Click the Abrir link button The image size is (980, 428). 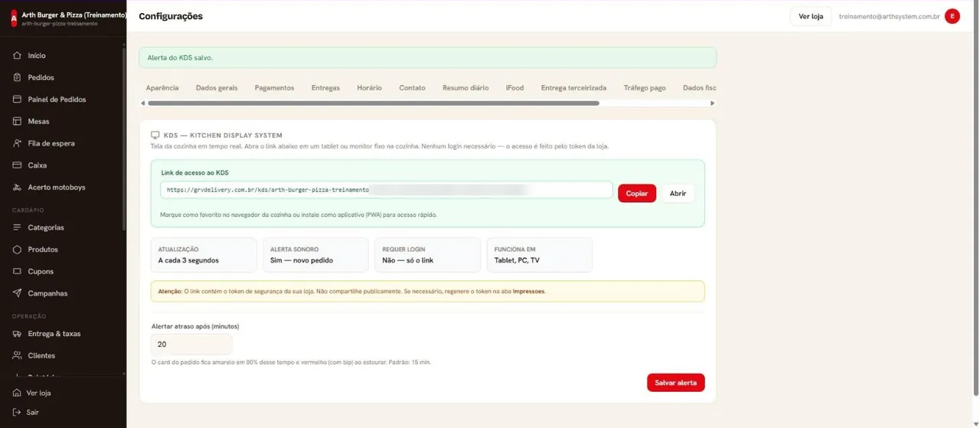click(678, 193)
